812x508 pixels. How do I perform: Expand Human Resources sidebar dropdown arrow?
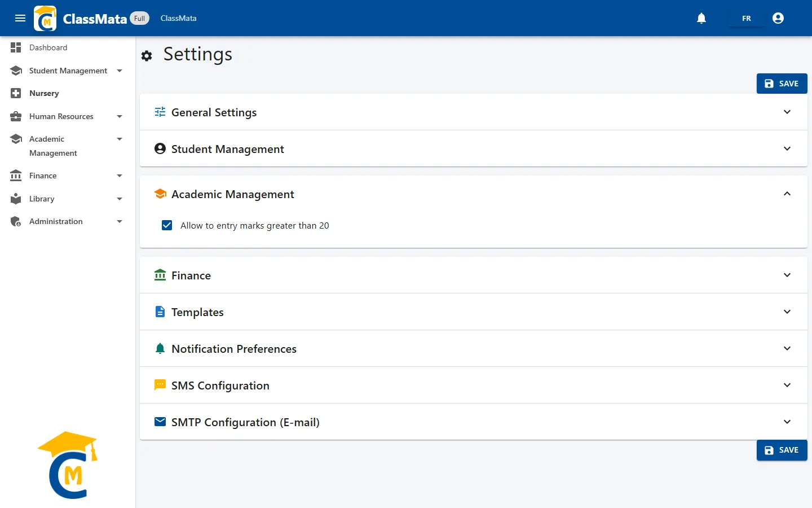click(x=120, y=116)
